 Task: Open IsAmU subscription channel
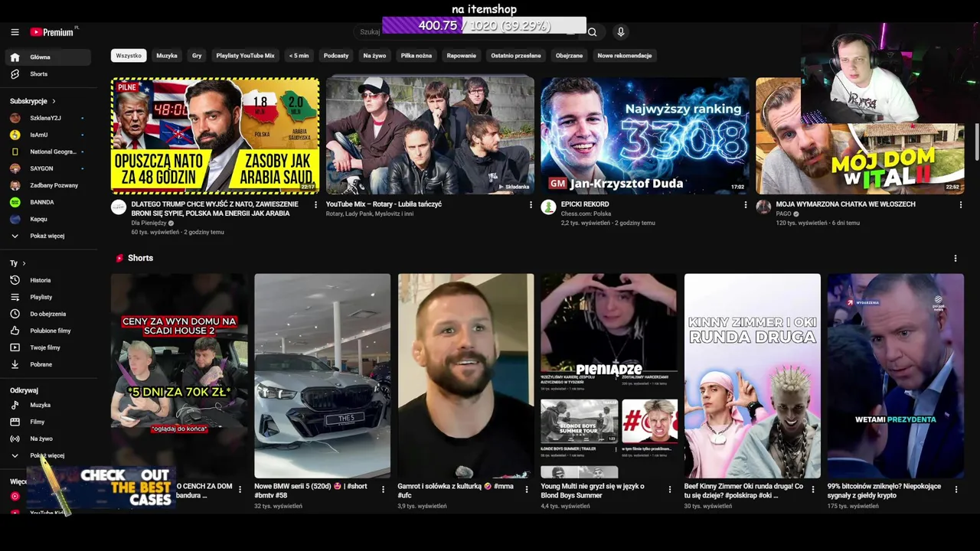(47, 135)
